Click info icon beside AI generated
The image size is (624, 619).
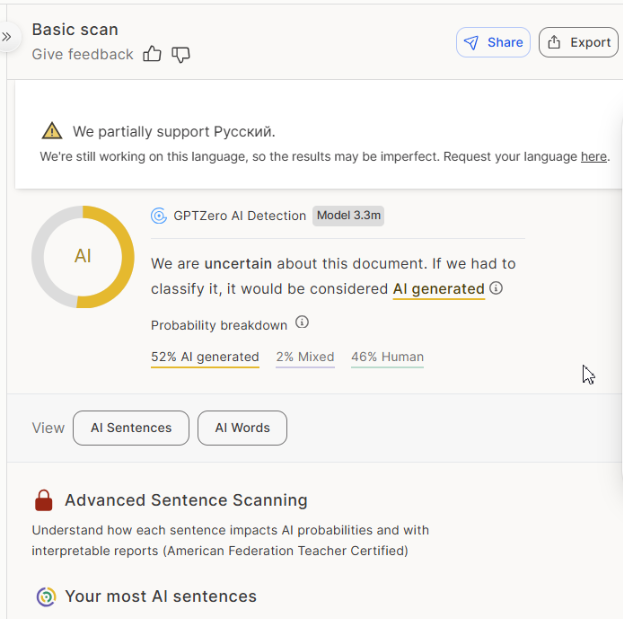(x=496, y=289)
